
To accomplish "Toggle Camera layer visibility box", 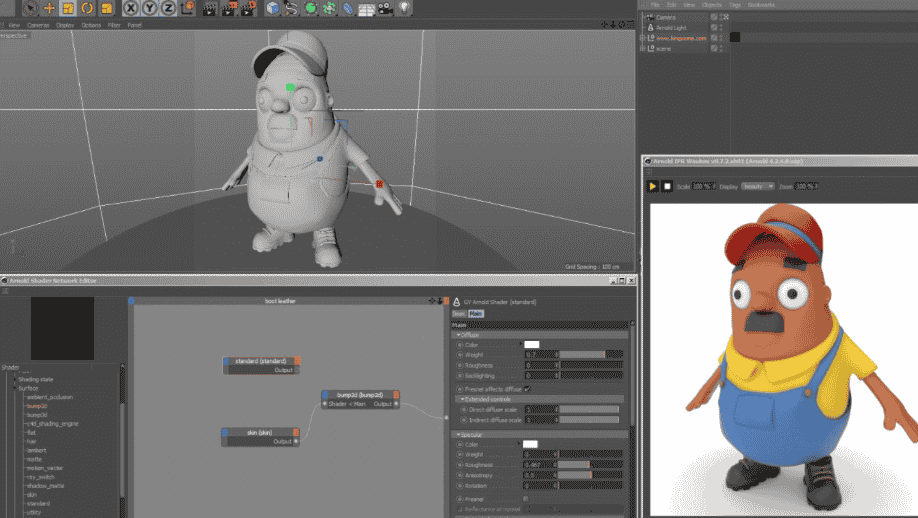I will (714, 18).
